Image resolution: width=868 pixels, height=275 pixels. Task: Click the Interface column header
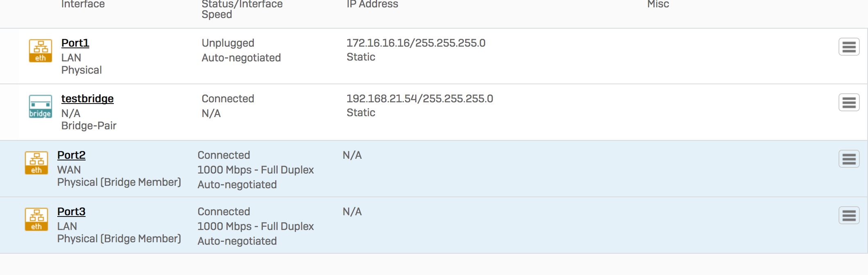pyautogui.click(x=83, y=4)
